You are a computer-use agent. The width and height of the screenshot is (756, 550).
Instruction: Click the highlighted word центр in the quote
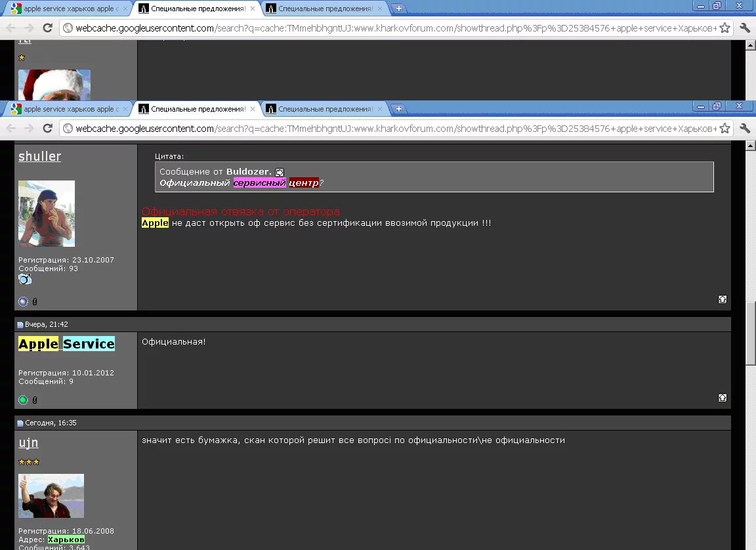click(304, 182)
